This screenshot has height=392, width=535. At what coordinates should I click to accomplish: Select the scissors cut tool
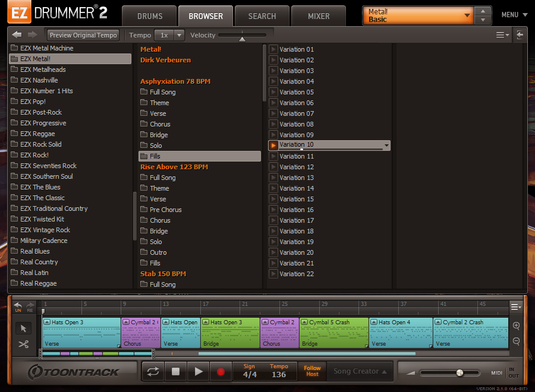coord(23,344)
